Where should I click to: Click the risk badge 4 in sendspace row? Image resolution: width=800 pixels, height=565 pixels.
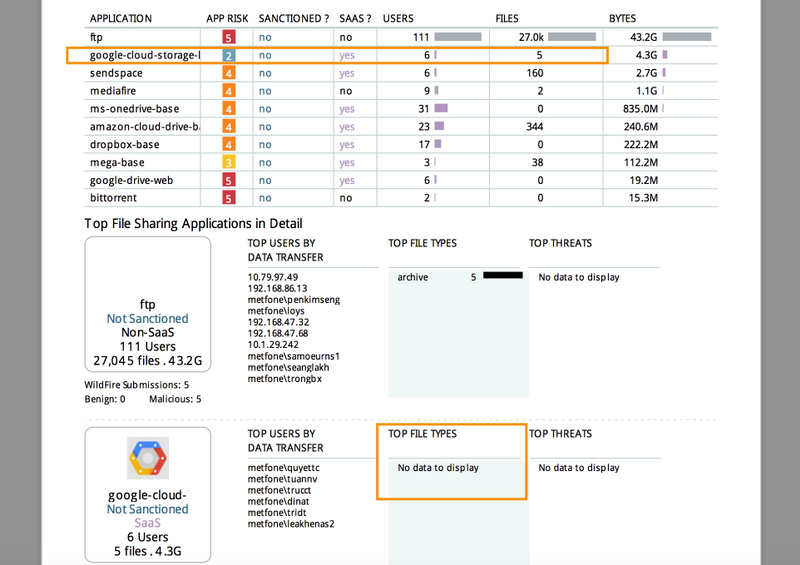[x=229, y=73]
